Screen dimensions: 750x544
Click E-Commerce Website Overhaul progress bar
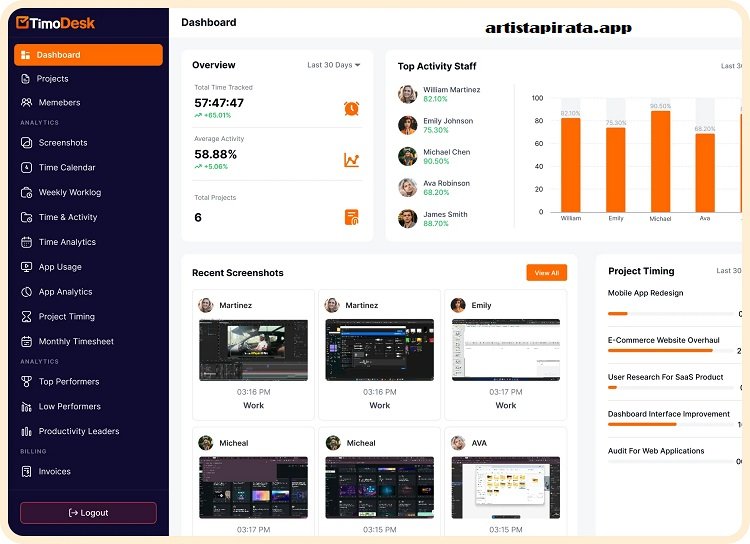pyautogui.click(x=671, y=351)
